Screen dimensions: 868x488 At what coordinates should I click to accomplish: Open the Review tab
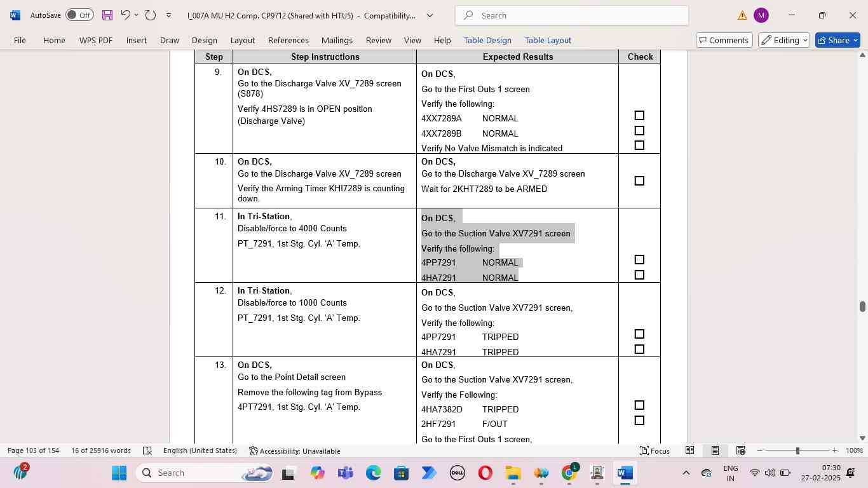(379, 40)
